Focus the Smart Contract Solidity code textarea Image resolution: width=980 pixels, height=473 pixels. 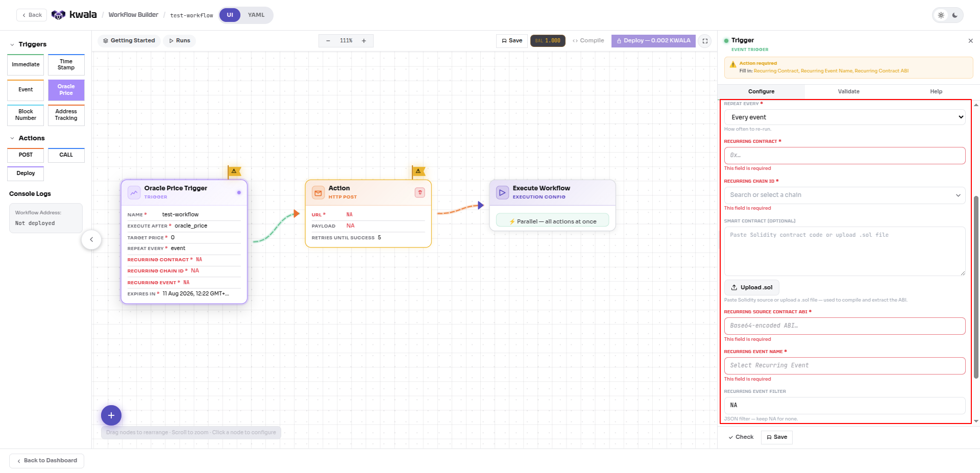click(845, 251)
